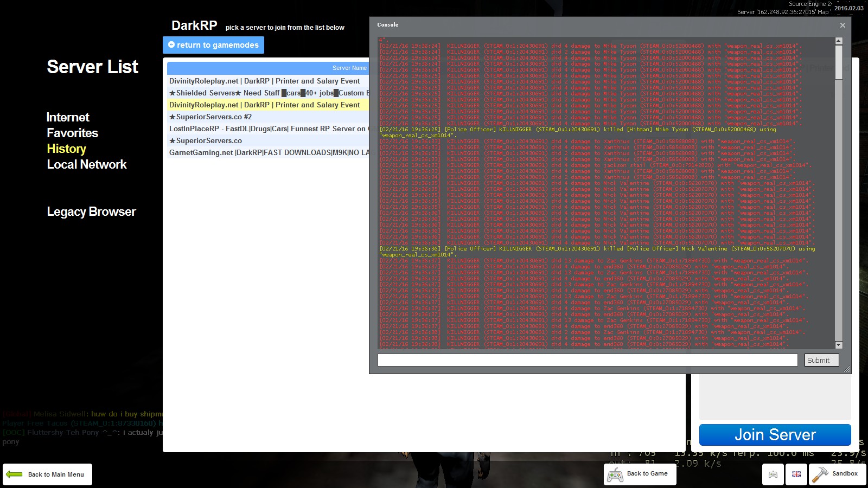This screenshot has height=488, width=868.
Task: Click Back to Main Menu button
Action: tap(47, 474)
